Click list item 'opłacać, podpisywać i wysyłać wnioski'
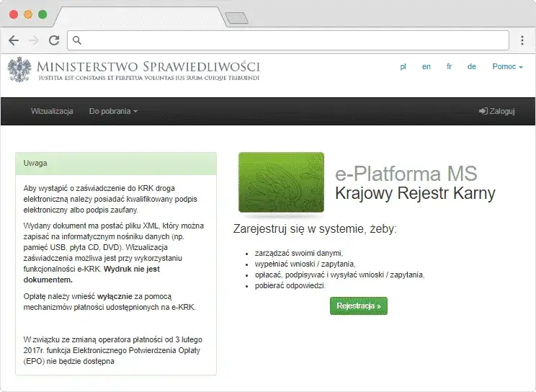This screenshot has height=392, width=536. click(x=339, y=275)
